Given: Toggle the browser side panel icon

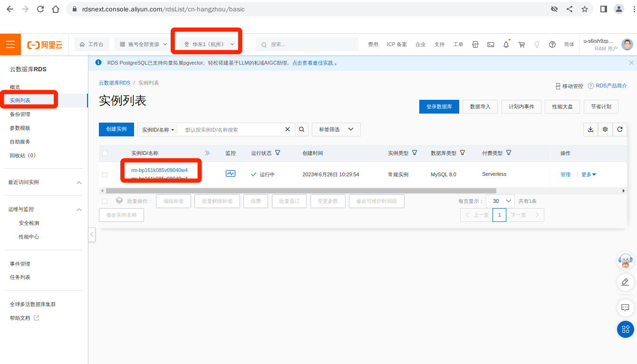Looking at the screenshot, I should coord(604,9).
